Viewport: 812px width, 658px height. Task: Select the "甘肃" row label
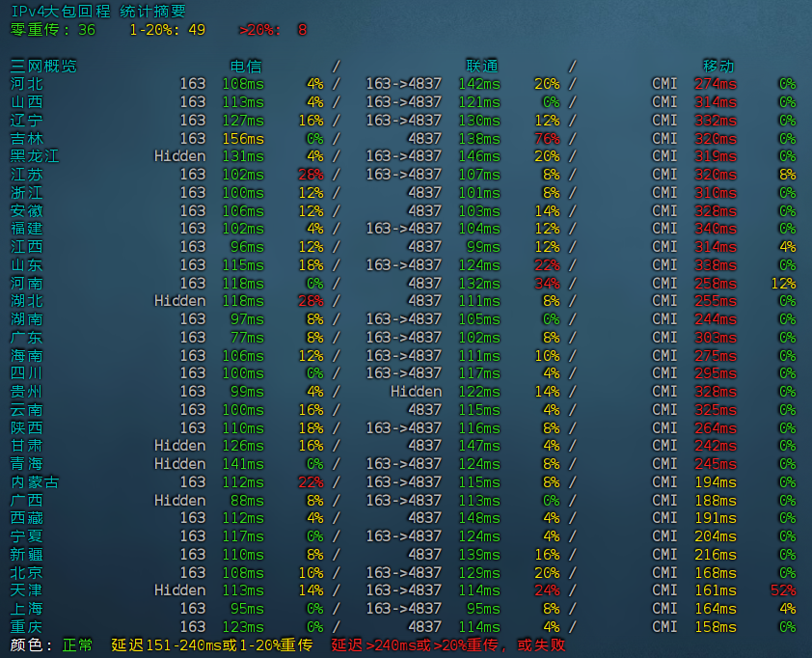tap(27, 446)
